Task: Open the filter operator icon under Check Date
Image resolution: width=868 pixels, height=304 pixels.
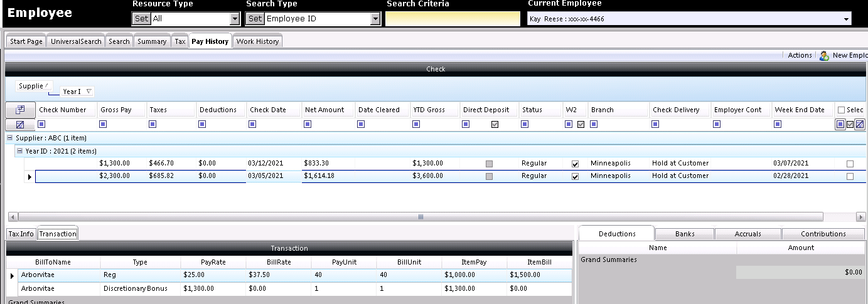Action: 253,124
